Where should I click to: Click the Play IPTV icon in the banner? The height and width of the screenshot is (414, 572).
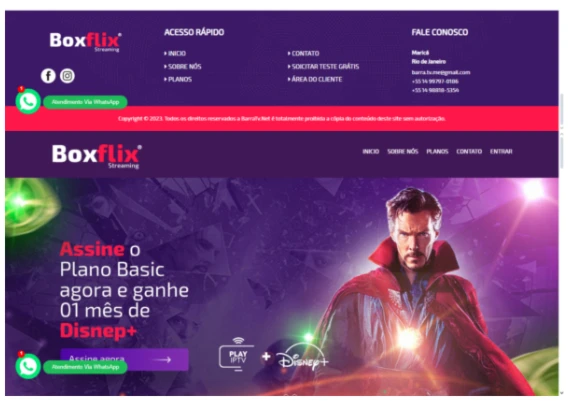[237, 355]
